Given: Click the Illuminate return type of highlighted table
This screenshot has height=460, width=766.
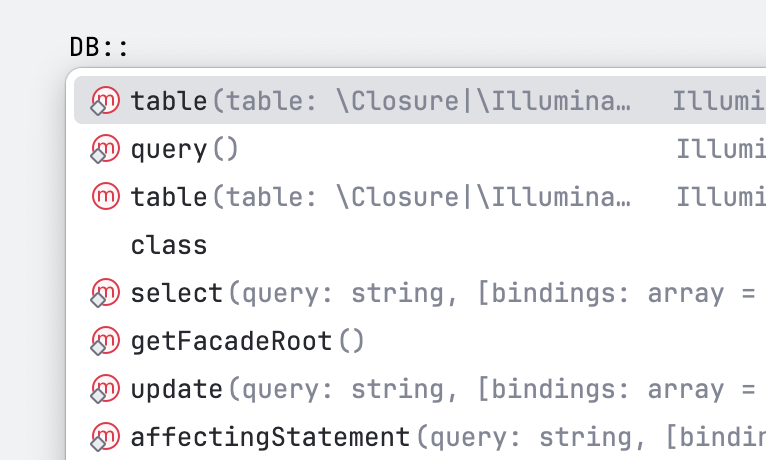Looking at the screenshot, I should pyautogui.click(x=719, y=101).
